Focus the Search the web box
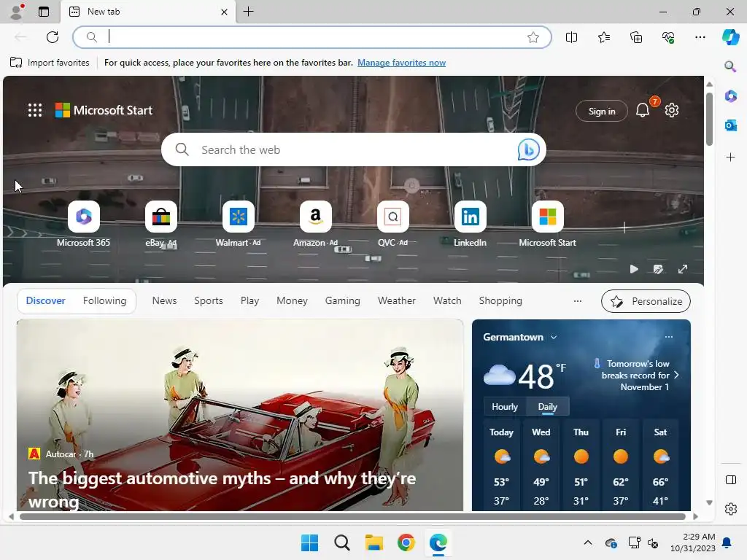Image resolution: width=747 pixels, height=560 pixels. [354, 149]
